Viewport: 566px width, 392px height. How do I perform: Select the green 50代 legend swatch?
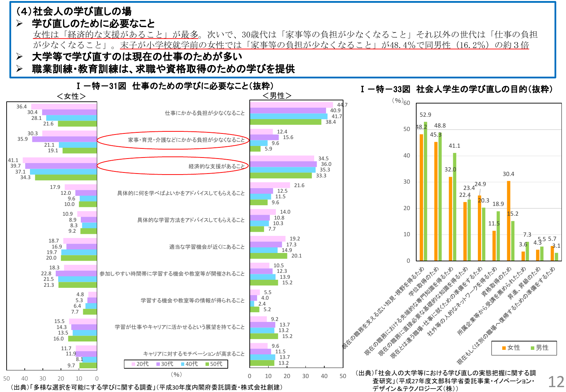pos(207,364)
